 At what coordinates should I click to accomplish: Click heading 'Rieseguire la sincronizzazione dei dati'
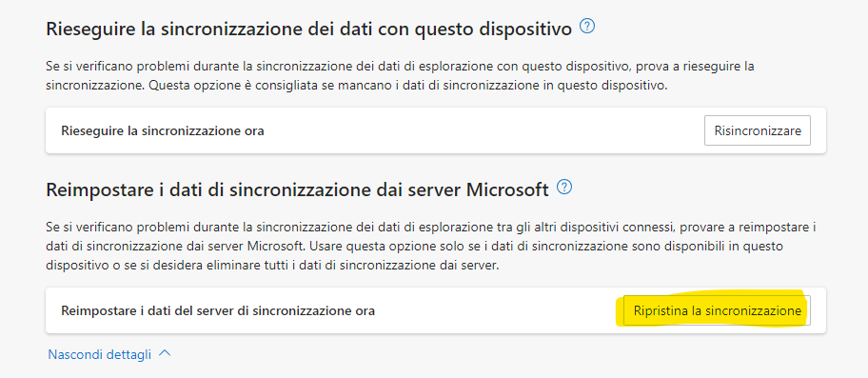(x=309, y=29)
